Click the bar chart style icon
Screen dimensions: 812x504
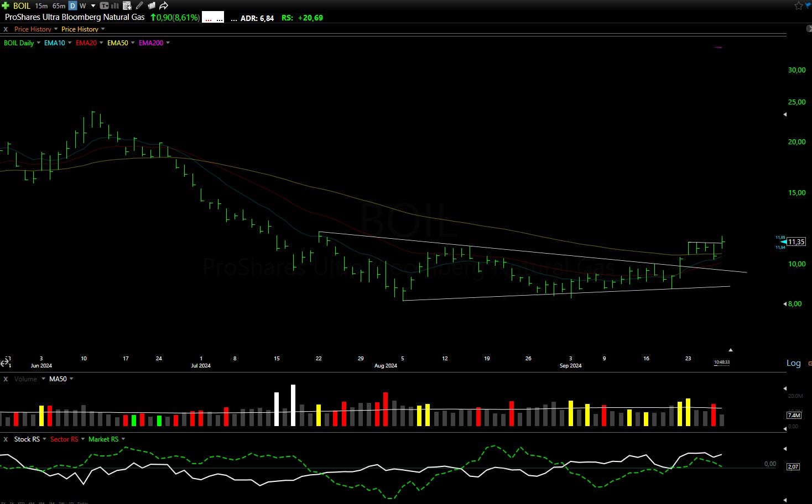(x=115, y=6)
